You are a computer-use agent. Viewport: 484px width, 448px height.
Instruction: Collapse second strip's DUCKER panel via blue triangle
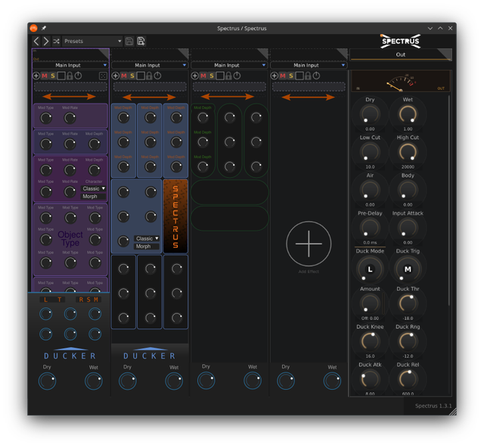pos(150,349)
